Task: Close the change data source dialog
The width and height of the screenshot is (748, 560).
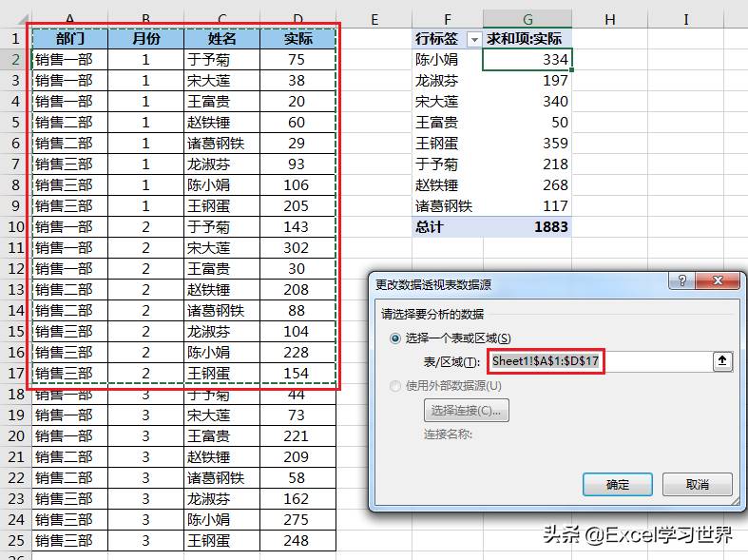Action: (718, 280)
